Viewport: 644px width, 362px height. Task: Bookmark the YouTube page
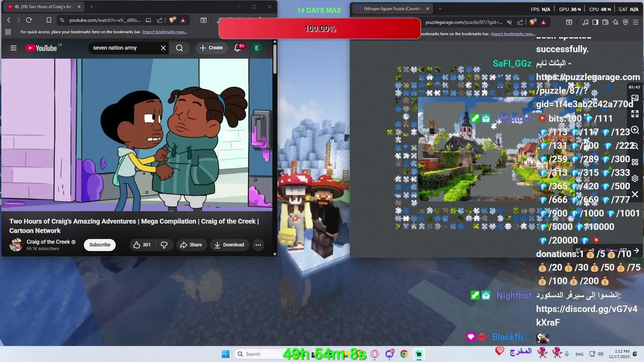pos(49,20)
